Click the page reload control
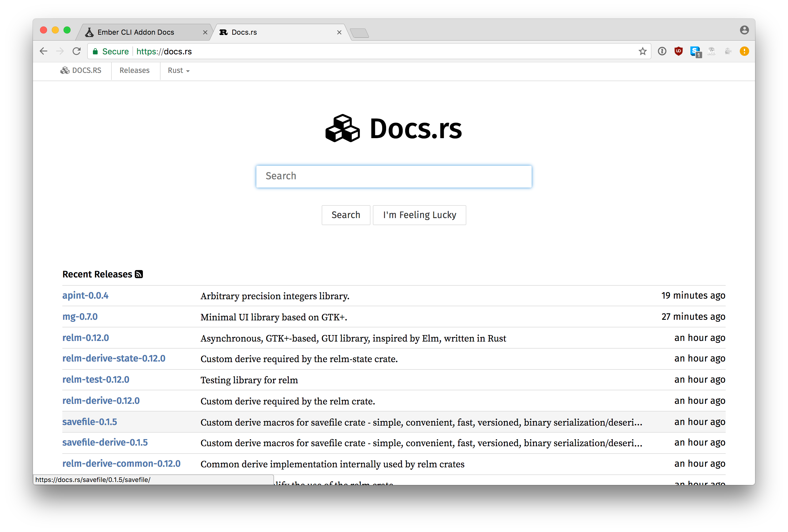The width and height of the screenshot is (788, 532). pyautogui.click(x=76, y=51)
